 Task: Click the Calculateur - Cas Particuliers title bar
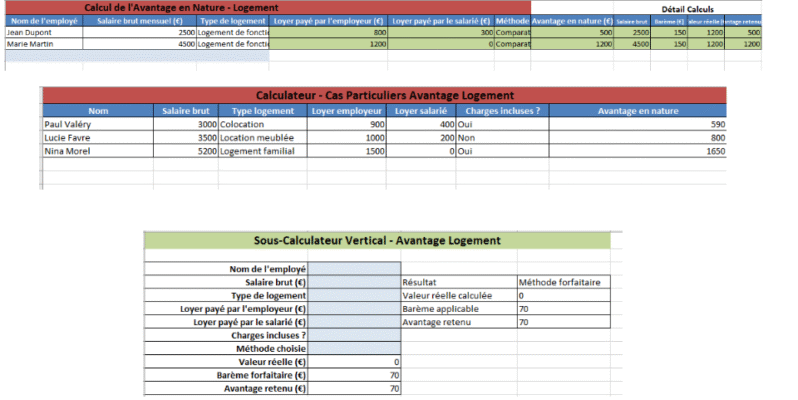(x=384, y=94)
